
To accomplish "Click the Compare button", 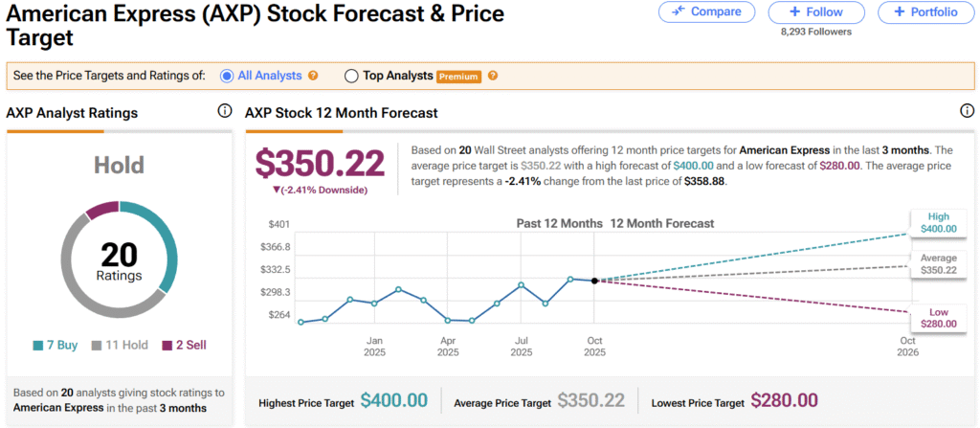I will (706, 12).
